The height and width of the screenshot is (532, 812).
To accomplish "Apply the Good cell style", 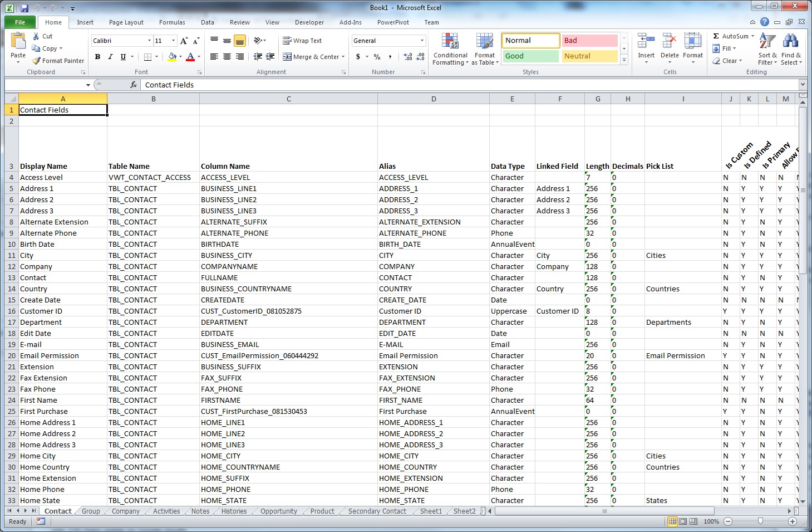I will [530, 56].
